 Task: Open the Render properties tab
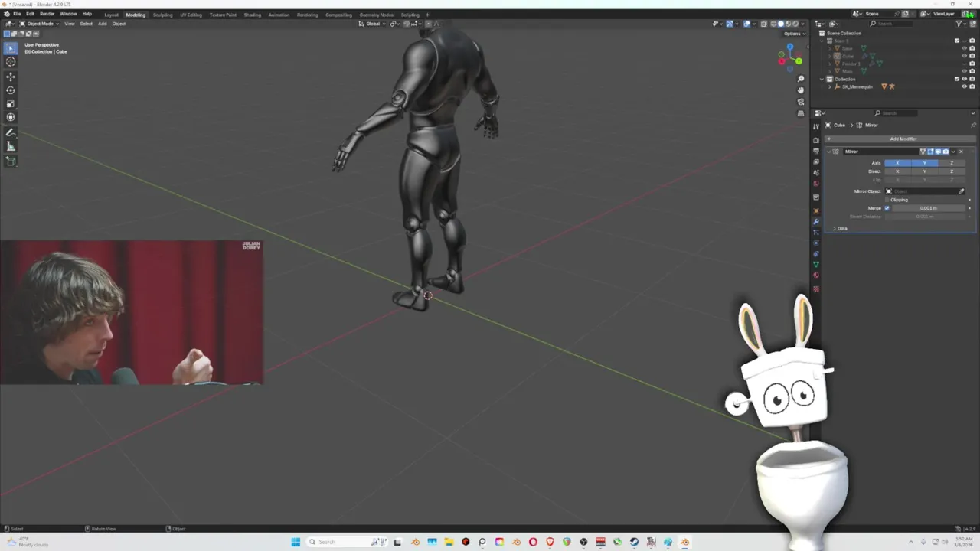tap(816, 141)
